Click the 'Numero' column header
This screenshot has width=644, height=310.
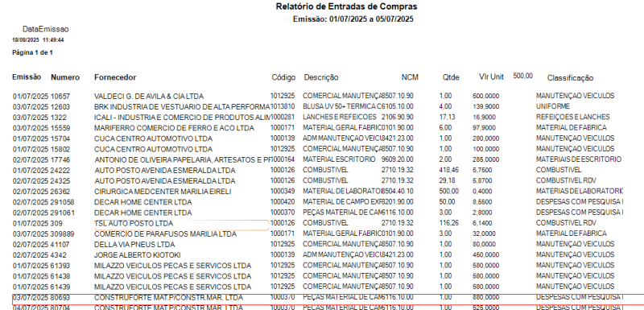65,77
